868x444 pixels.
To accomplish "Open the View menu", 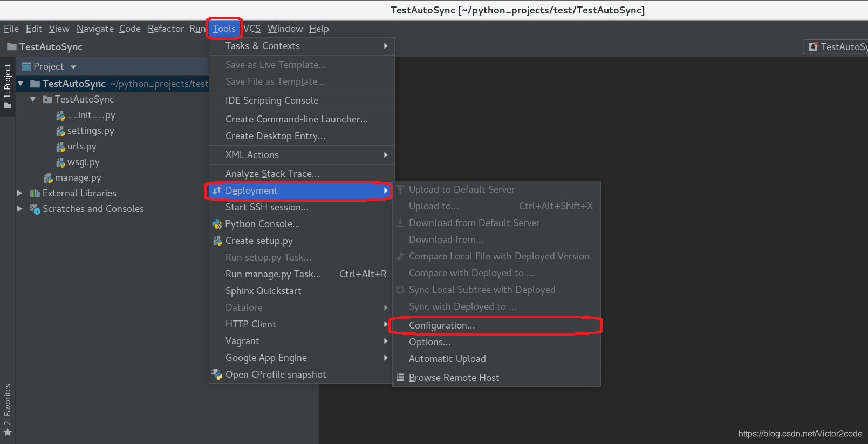I will point(59,29).
